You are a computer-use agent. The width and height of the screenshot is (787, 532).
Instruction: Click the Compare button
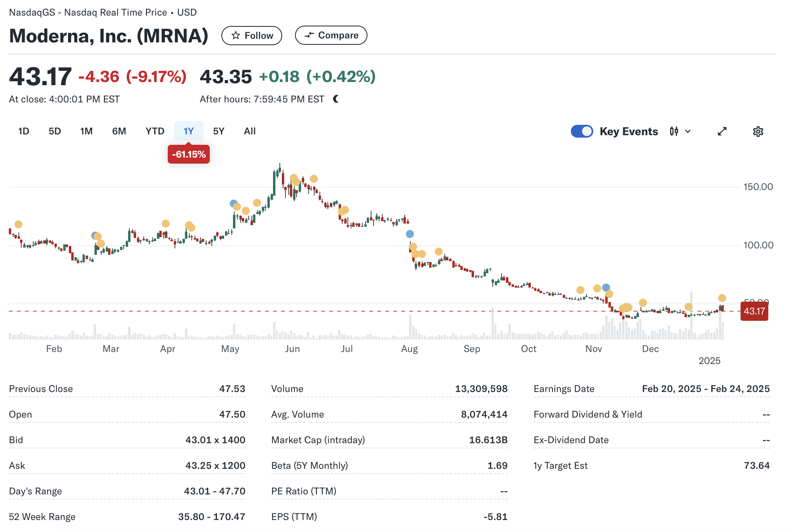click(331, 35)
